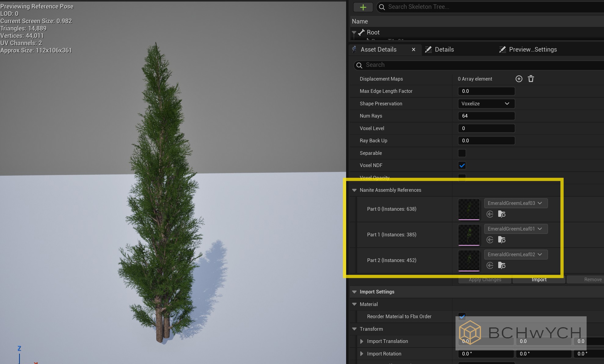The image size is (604, 364).
Task: Click the Part 2 (Instances: 452) label
Action: coord(391,260)
